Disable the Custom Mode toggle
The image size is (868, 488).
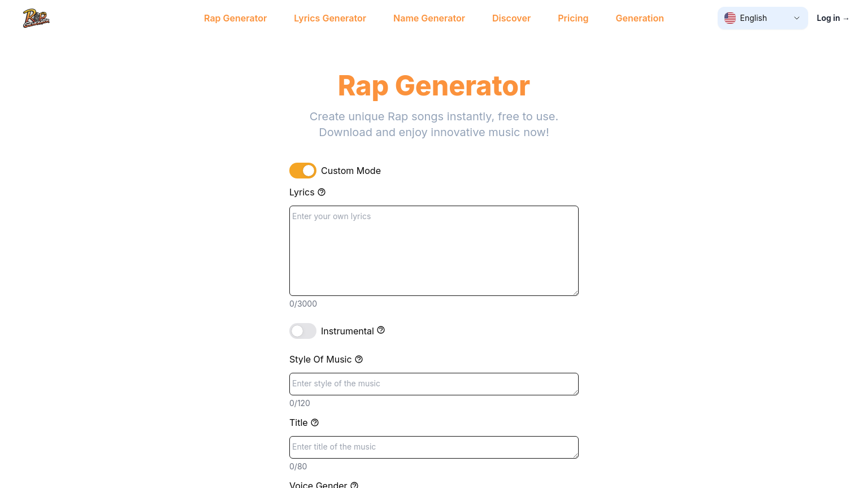[303, 170]
